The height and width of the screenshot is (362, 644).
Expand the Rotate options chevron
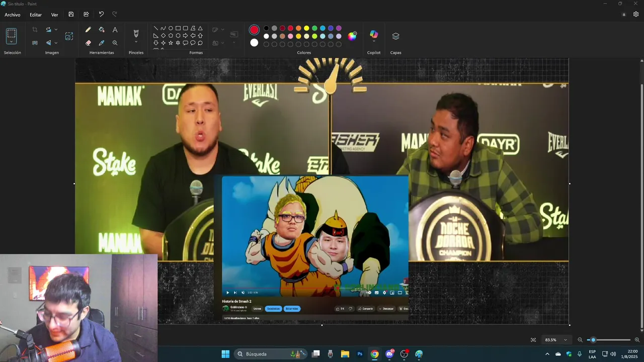(56, 30)
